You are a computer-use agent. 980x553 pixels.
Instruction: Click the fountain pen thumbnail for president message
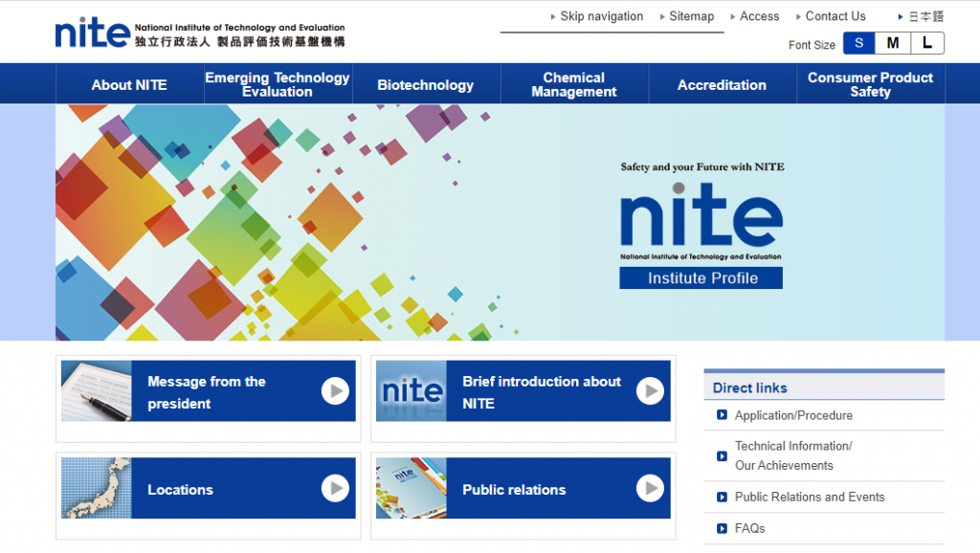pos(97,391)
